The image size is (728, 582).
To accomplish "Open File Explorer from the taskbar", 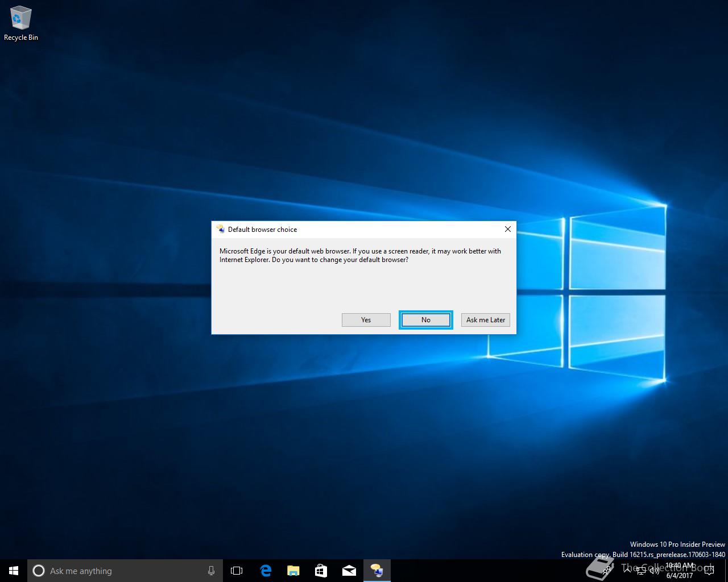I will coord(293,571).
